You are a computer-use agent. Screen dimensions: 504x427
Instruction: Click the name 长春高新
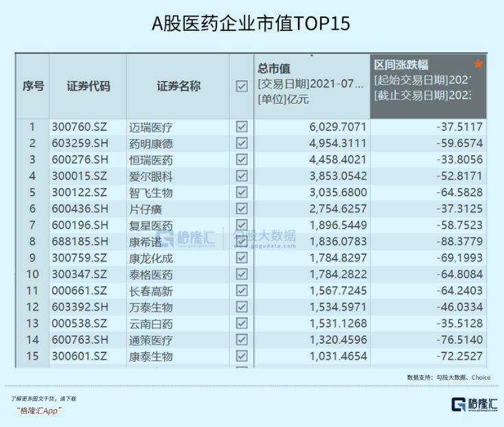[x=151, y=291]
